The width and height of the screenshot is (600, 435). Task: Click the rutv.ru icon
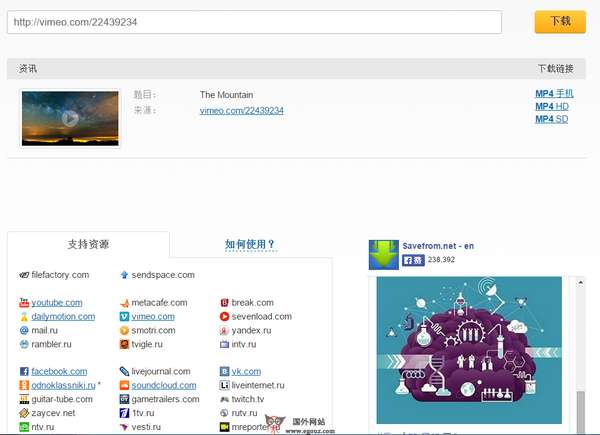[224, 413]
